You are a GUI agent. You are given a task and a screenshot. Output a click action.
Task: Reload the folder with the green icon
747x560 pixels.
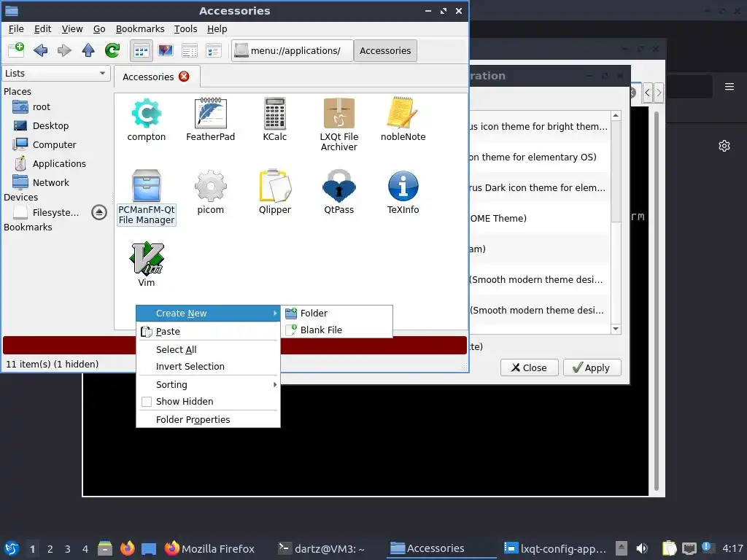pyautogui.click(x=112, y=50)
